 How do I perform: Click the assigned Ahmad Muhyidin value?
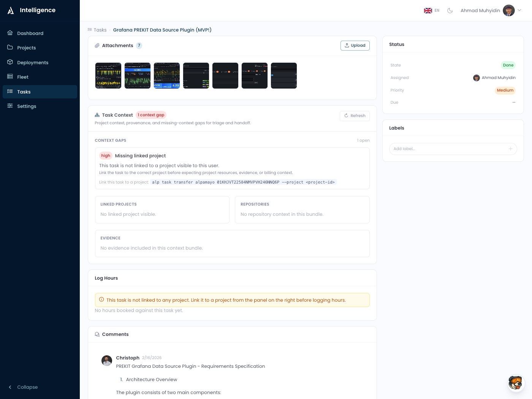click(494, 78)
